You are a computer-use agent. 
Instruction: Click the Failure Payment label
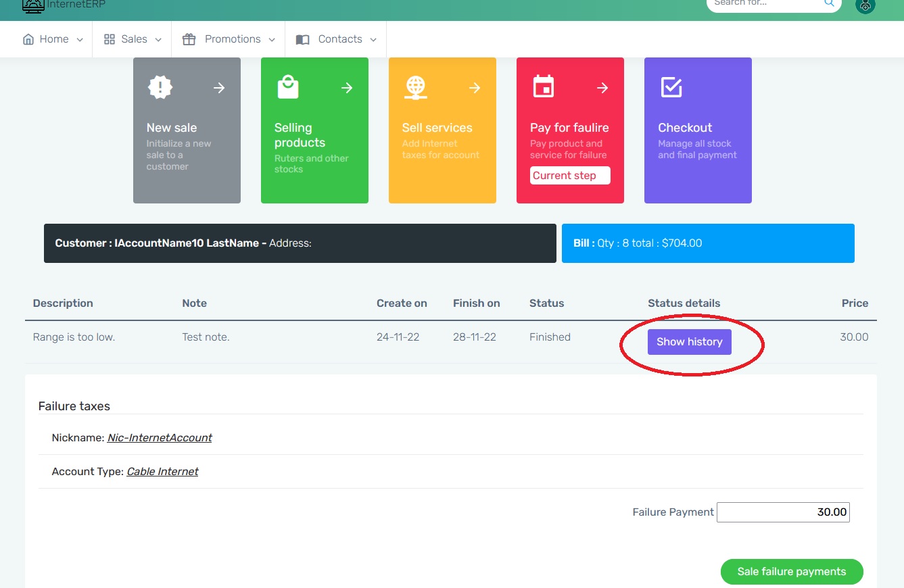[673, 512]
